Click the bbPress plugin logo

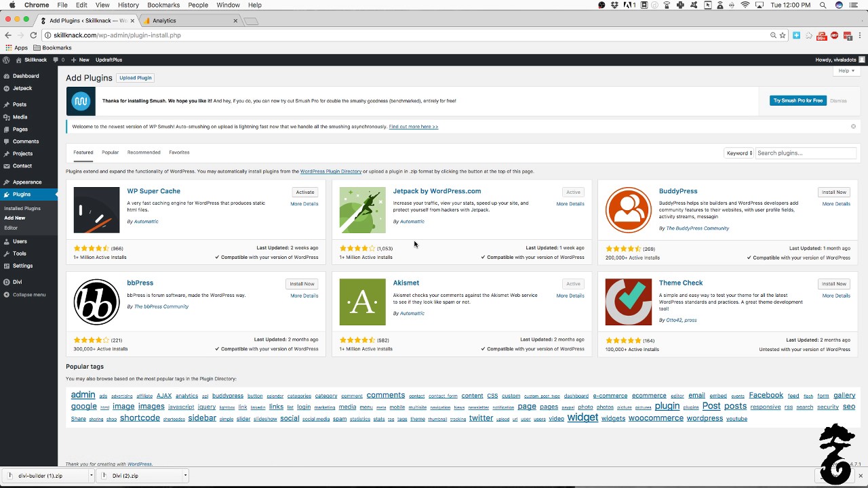(x=96, y=302)
